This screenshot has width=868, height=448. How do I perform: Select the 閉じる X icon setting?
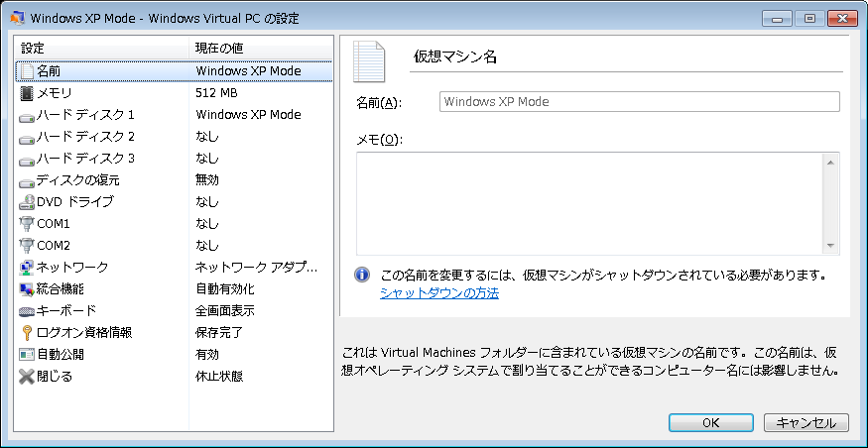(26, 377)
